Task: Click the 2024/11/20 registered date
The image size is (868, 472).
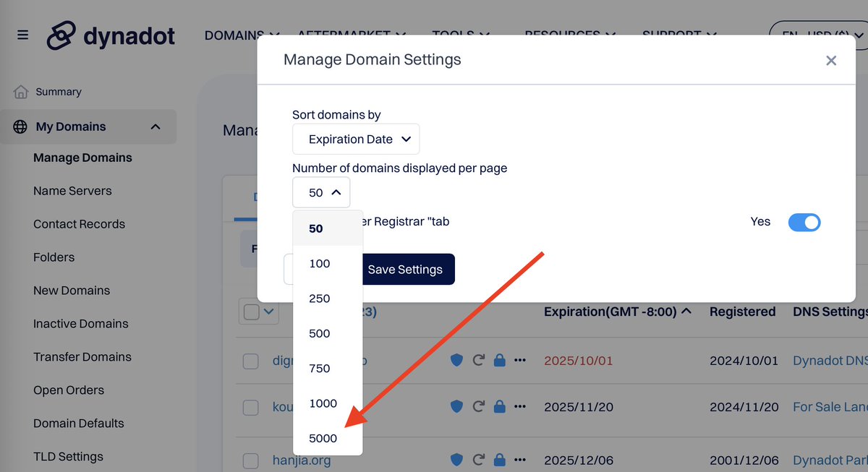Action: click(x=744, y=407)
